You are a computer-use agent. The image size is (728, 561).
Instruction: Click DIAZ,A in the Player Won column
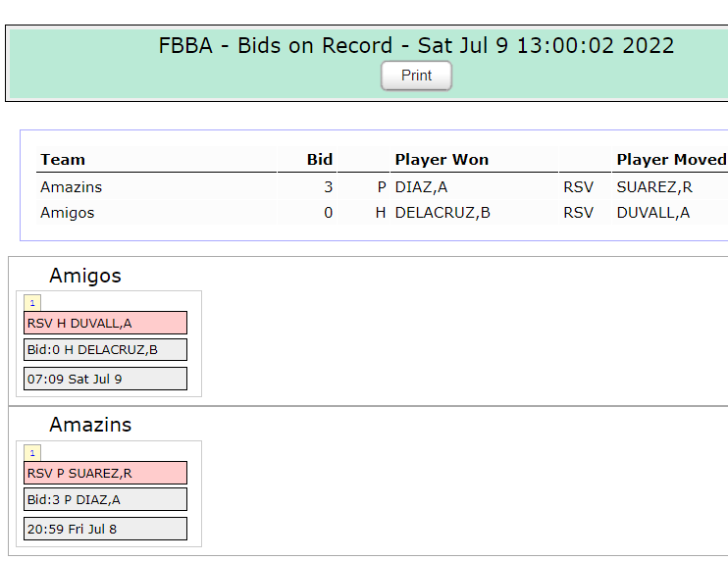[421, 187]
